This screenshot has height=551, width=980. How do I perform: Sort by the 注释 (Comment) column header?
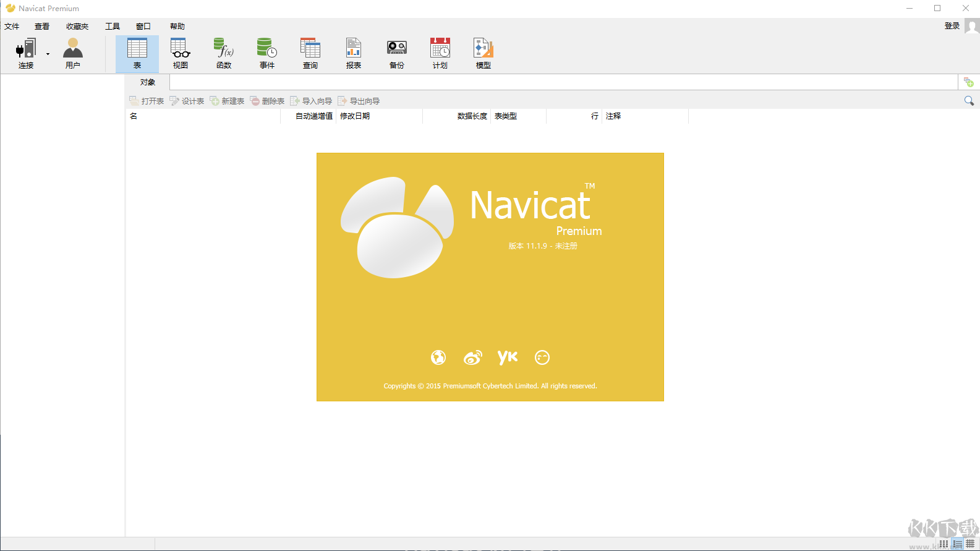click(646, 116)
